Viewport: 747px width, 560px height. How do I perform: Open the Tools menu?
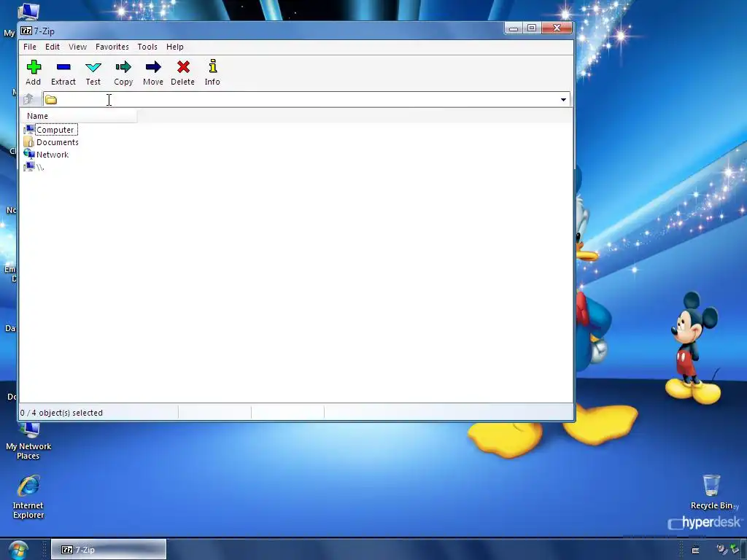click(x=147, y=47)
